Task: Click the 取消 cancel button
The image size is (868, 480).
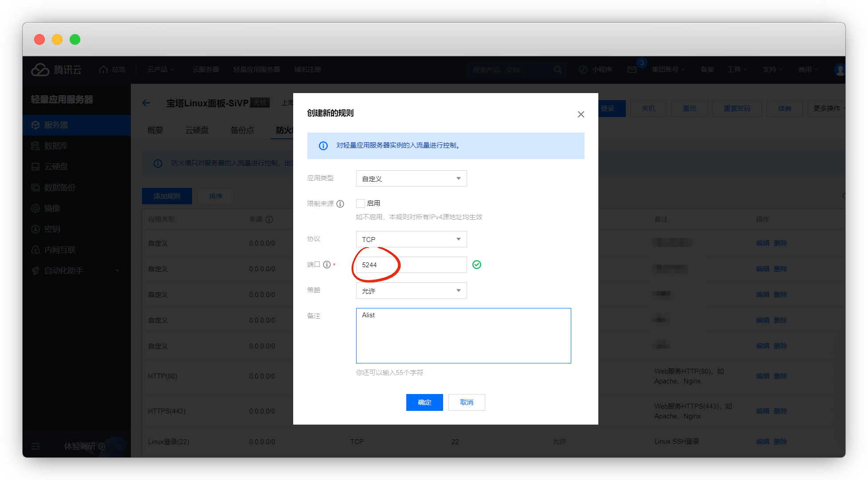Action: (x=466, y=402)
